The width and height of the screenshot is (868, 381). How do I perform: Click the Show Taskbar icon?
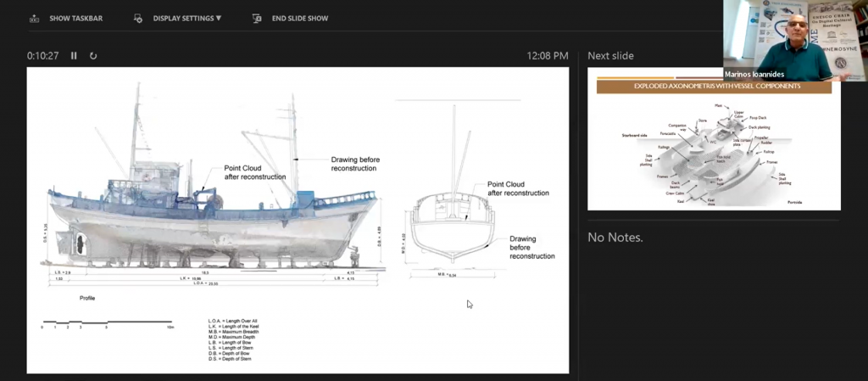[34, 19]
